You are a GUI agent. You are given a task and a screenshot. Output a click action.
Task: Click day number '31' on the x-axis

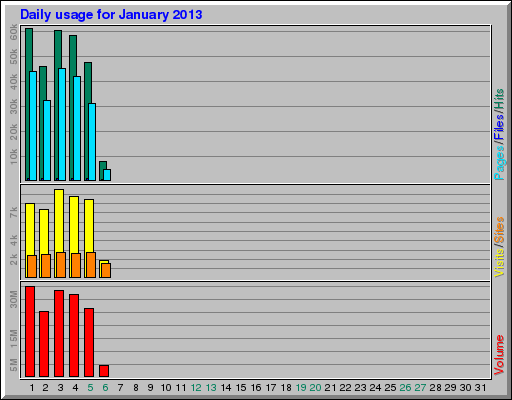[480, 388]
